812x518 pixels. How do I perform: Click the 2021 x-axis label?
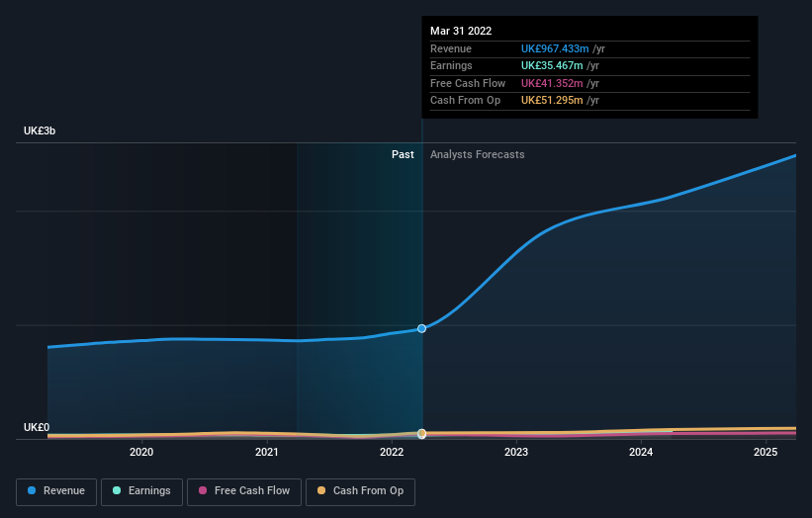pyautogui.click(x=267, y=453)
